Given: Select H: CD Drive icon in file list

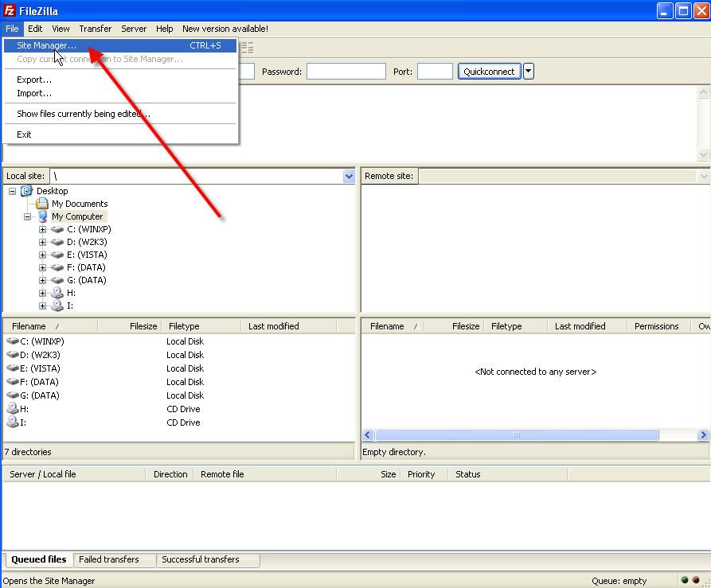Looking at the screenshot, I should pyautogui.click(x=12, y=408).
